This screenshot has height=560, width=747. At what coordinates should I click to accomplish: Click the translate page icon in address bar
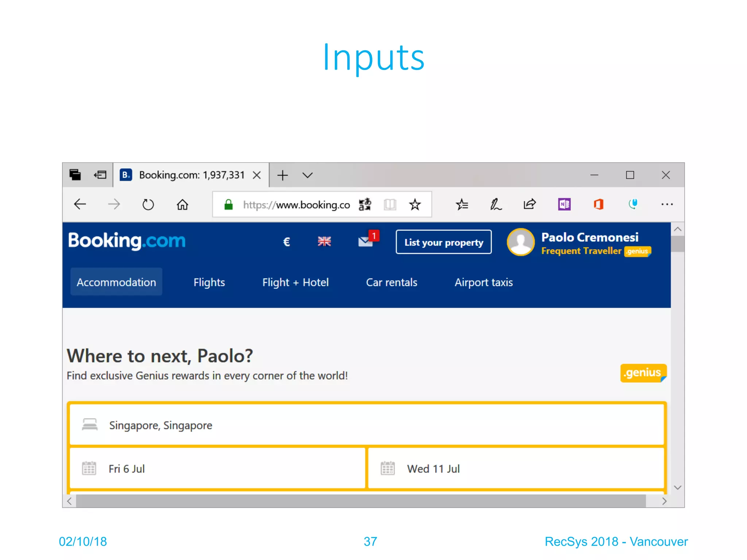[x=365, y=205]
